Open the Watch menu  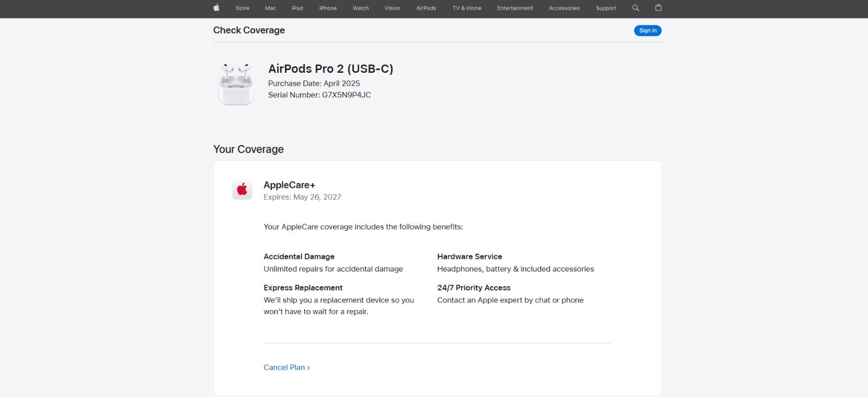click(361, 8)
